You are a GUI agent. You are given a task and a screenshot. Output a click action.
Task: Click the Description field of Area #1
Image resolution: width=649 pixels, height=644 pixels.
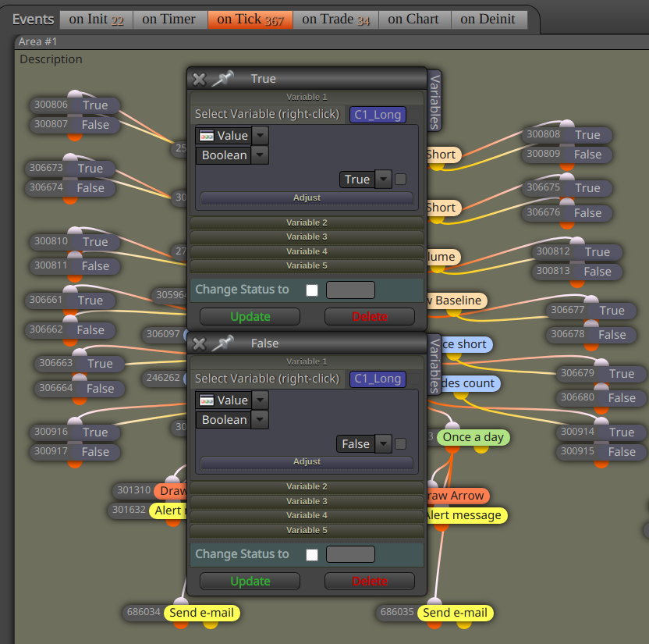click(x=51, y=59)
